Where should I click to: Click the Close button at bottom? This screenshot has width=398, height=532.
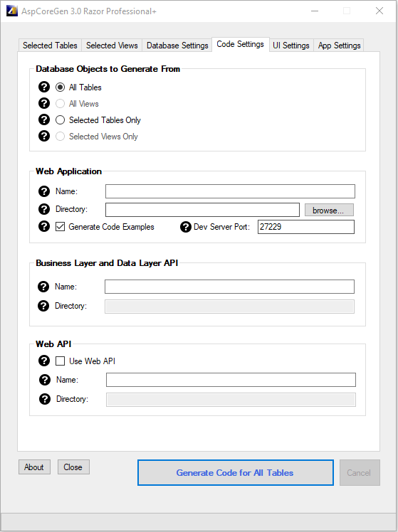[x=73, y=467]
